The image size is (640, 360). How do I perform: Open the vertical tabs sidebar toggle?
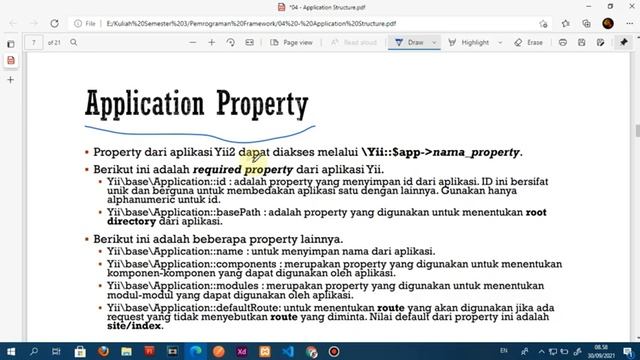pos(11,44)
